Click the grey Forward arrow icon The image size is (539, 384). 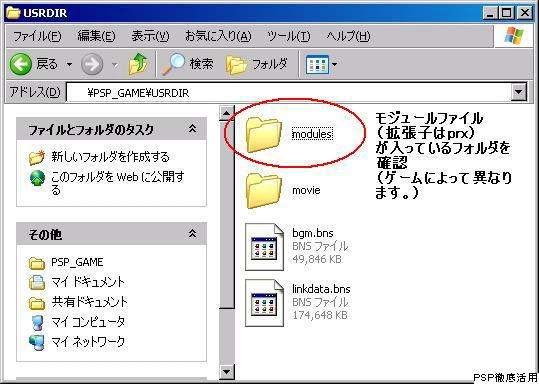(92, 64)
